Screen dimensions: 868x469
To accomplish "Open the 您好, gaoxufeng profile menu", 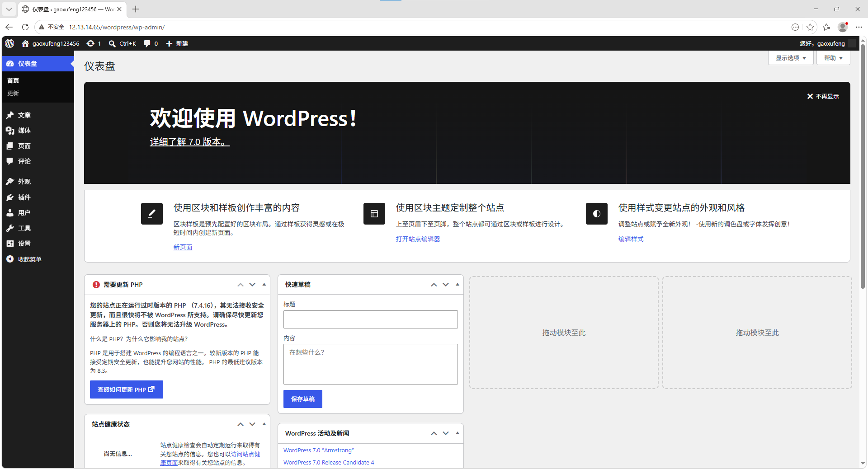I will tap(827, 43).
